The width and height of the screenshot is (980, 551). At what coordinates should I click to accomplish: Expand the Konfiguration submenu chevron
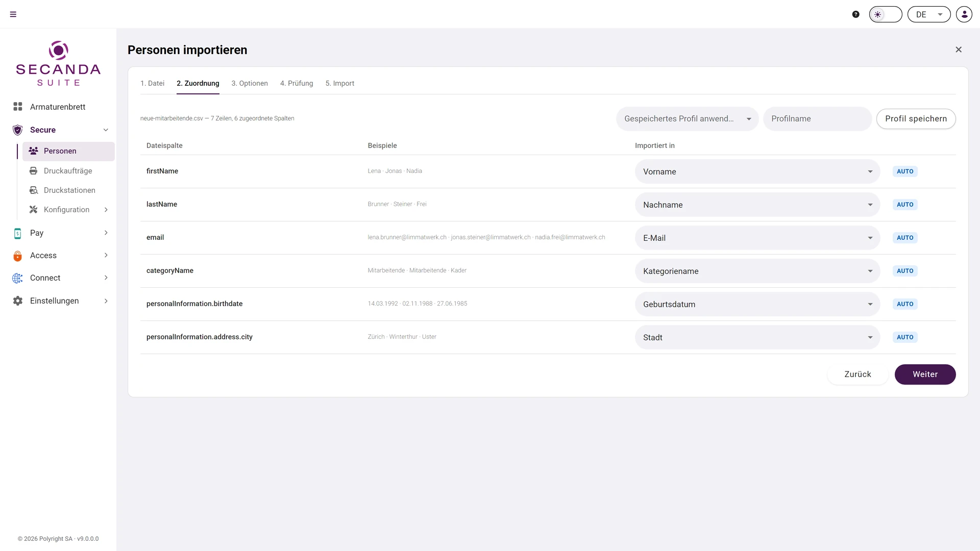tap(106, 210)
